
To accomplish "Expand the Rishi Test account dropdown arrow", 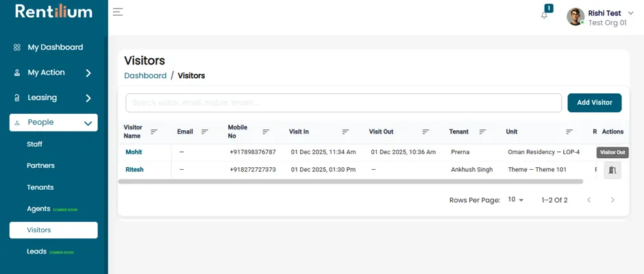I will (x=631, y=13).
